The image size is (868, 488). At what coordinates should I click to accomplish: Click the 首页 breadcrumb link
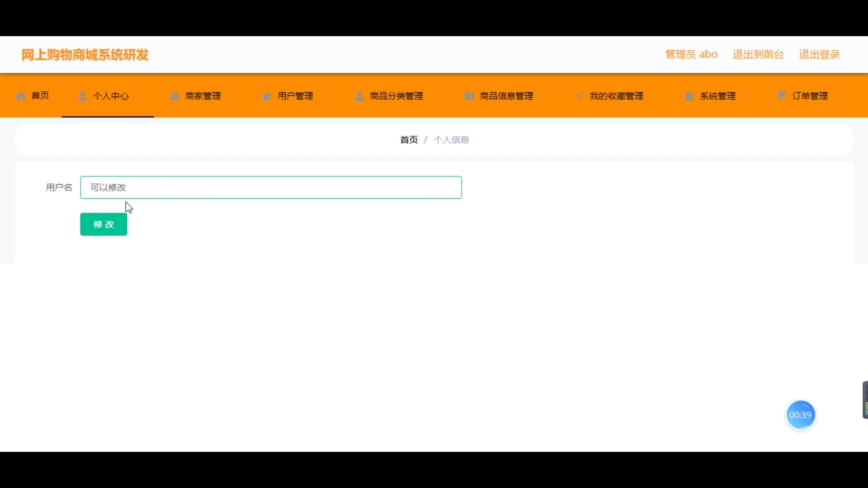409,140
